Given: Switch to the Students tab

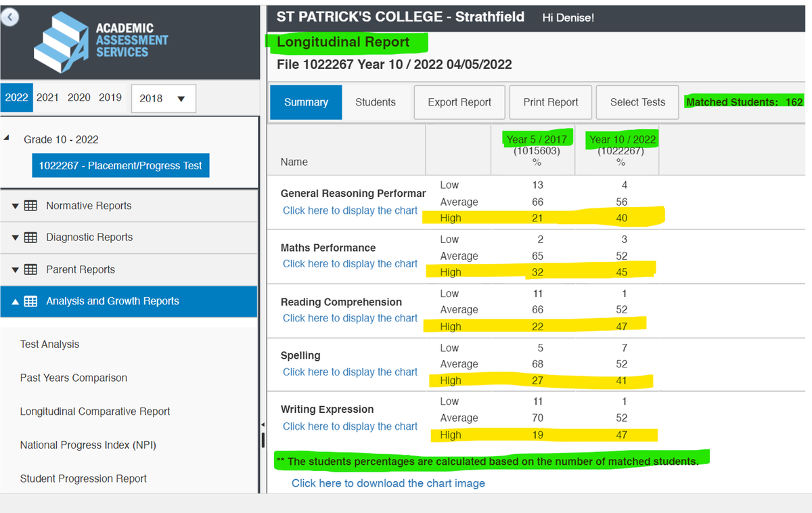Looking at the screenshot, I should pyautogui.click(x=376, y=102).
